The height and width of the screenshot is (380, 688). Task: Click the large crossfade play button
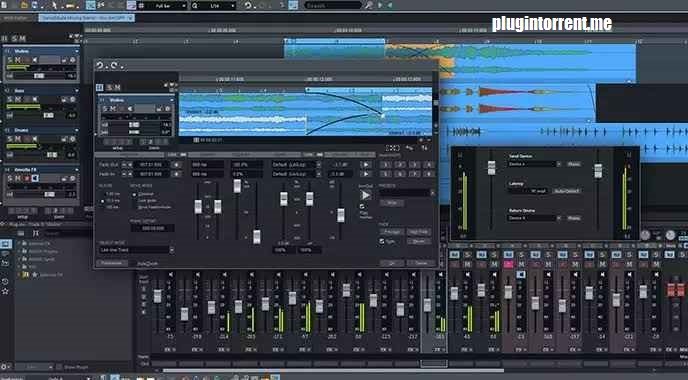pyautogui.click(x=365, y=195)
